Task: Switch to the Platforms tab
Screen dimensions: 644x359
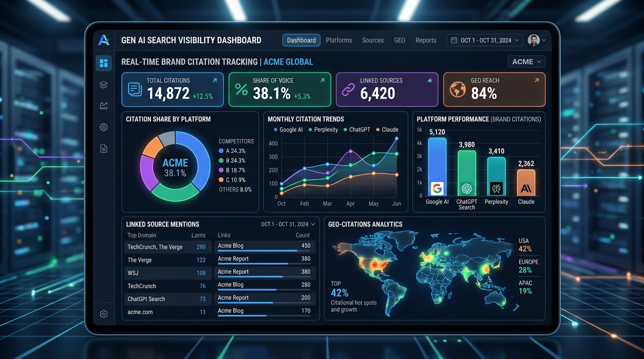Action: [339, 40]
